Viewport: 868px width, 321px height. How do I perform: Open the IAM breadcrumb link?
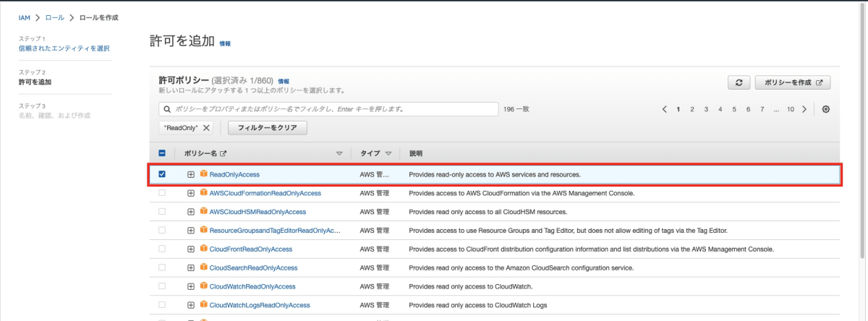(25, 17)
